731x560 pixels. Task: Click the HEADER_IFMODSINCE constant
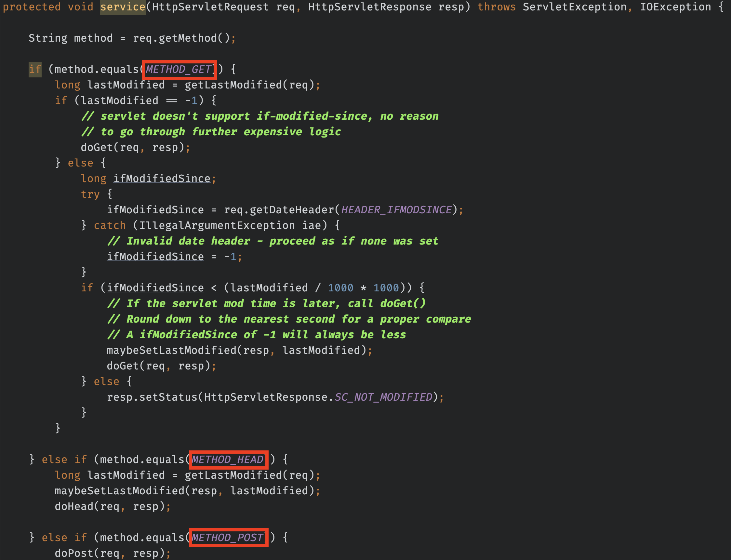point(396,210)
